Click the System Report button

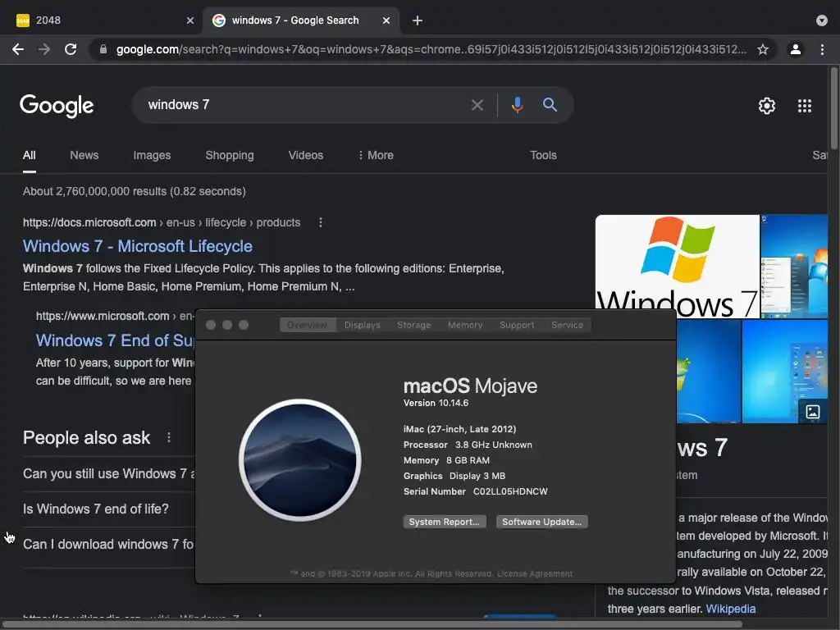445,522
